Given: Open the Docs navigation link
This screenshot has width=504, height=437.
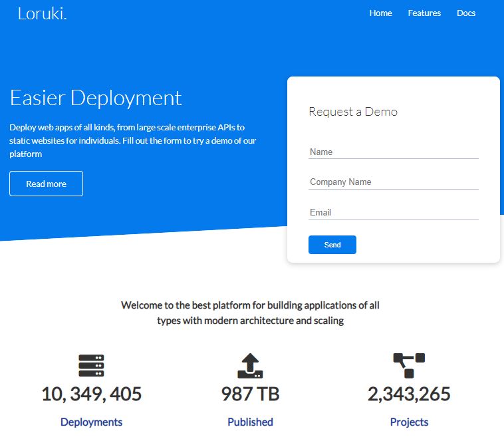Looking at the screenshot, I should pos(466,13).
